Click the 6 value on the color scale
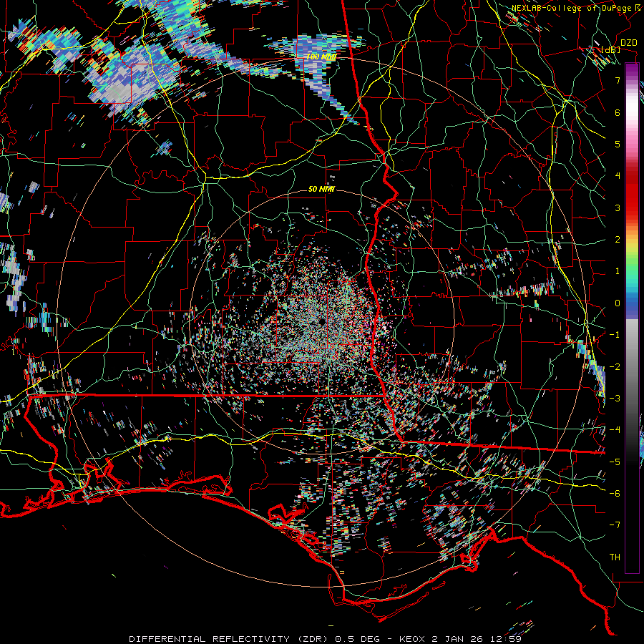644x644 pixels. pyautogui.click(x=618, y=112)
